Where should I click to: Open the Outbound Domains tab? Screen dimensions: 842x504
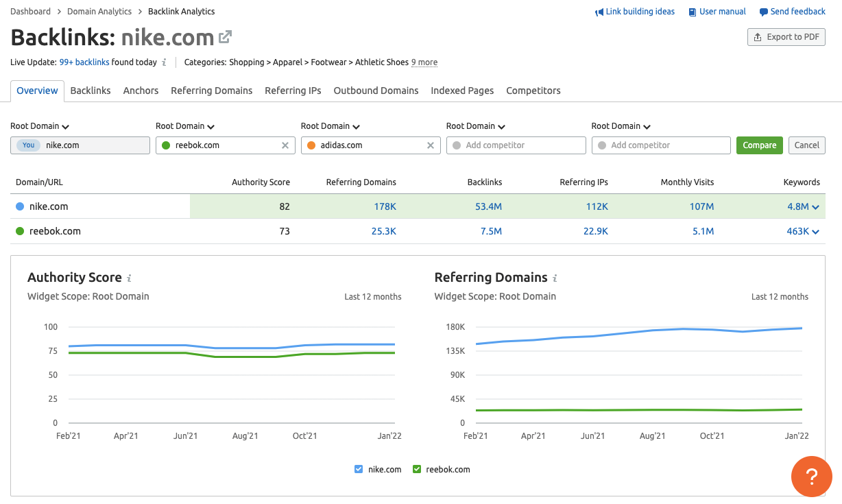coord(376,91)
